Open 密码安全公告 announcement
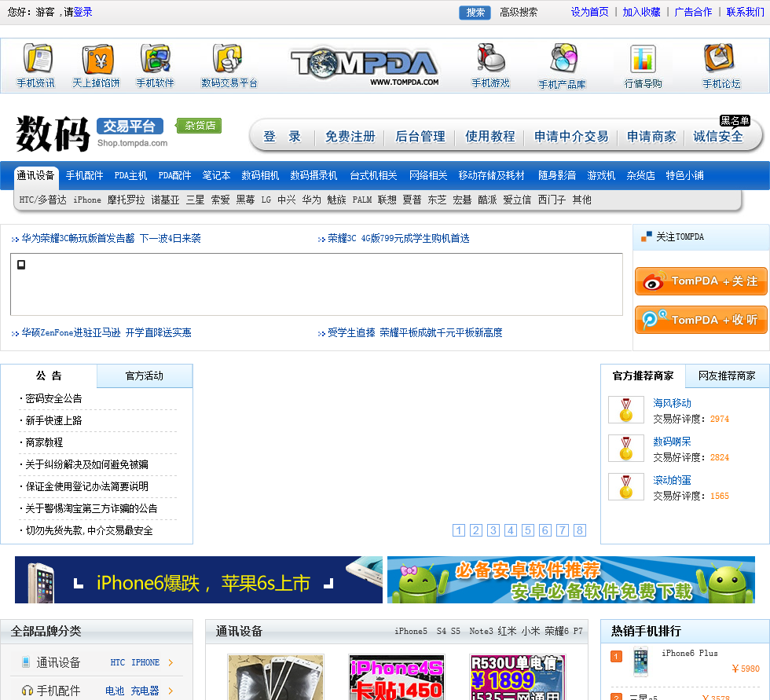The width and height of the screenshot is (770, 700). point(53,398)
